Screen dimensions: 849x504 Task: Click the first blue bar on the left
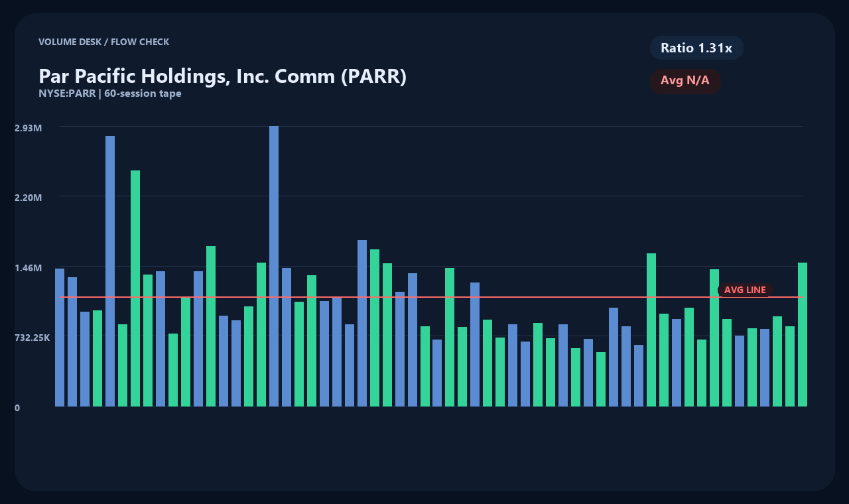click(x=60, y=338)
